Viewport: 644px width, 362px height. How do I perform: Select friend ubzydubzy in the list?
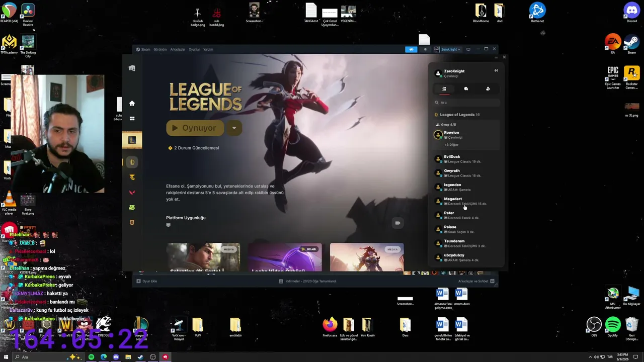tap(466, 257)
